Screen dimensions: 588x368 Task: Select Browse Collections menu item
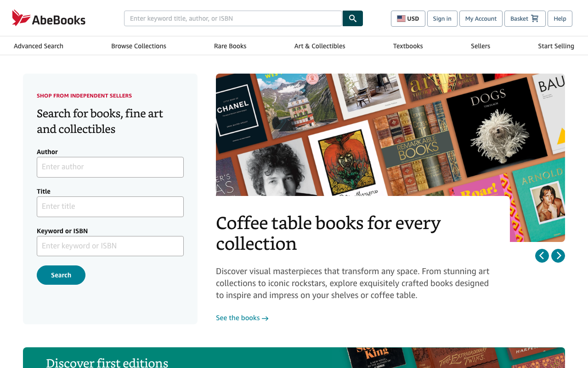139,46
